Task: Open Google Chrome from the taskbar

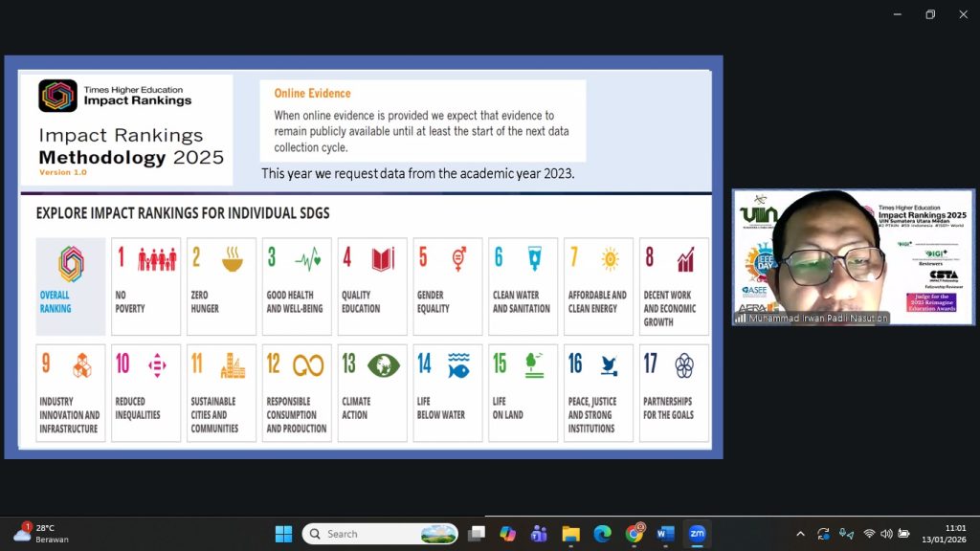Action: click(x=635, y=534)
